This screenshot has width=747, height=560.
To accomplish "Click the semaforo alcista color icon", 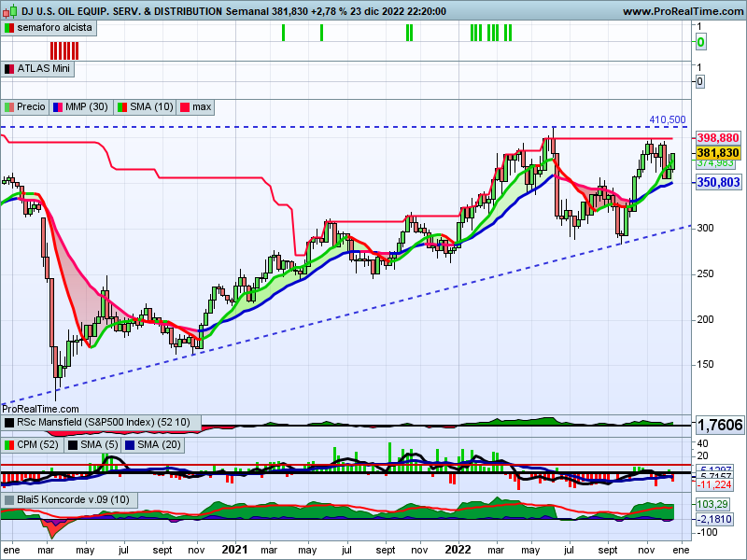I will tap(9, 28).
